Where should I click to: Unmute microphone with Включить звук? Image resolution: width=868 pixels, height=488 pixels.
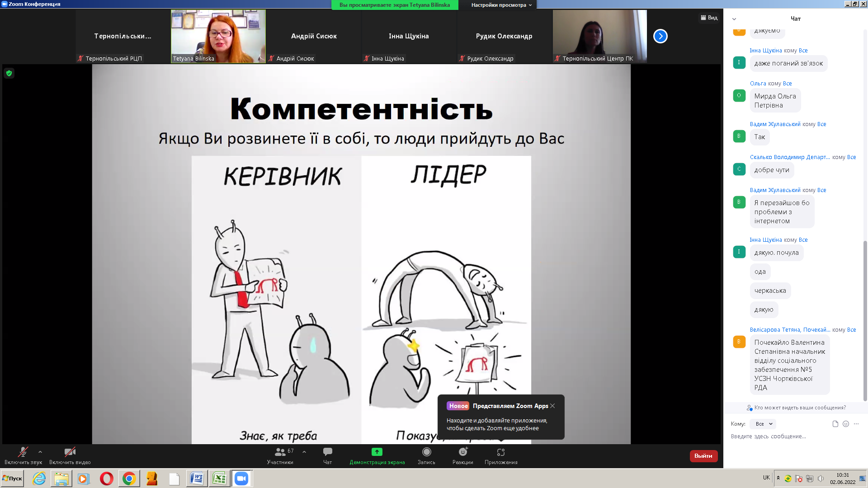coord(23,455)
